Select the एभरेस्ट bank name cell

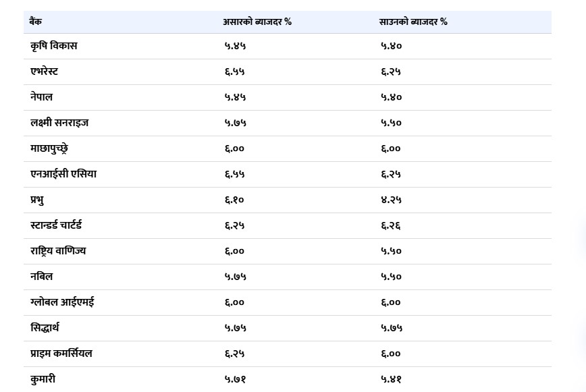(44, 72)
